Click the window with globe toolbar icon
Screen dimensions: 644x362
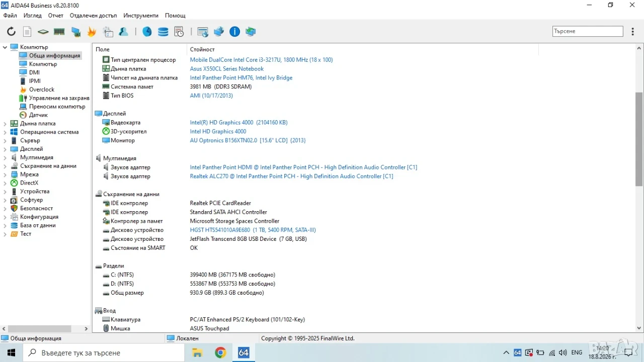[x=203, y=32]
